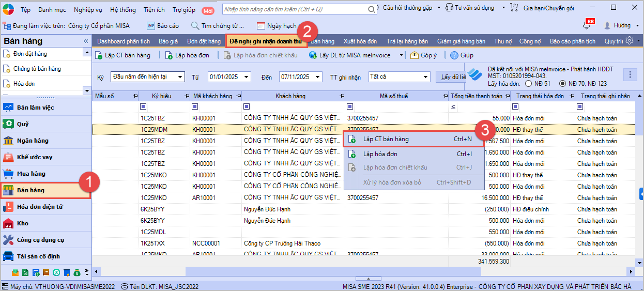Switch to the Báo giá tab
Screen dimensions: 644x291
coord(168,41)
